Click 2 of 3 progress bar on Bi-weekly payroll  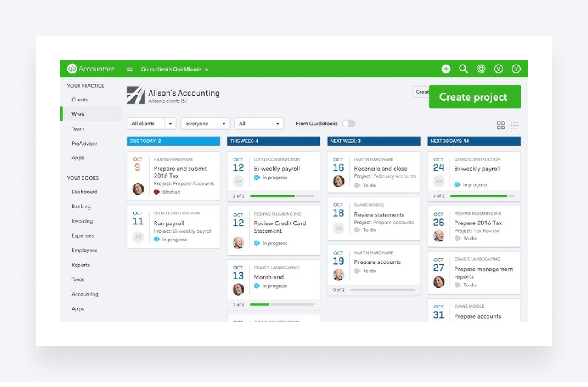coord(282,196)
